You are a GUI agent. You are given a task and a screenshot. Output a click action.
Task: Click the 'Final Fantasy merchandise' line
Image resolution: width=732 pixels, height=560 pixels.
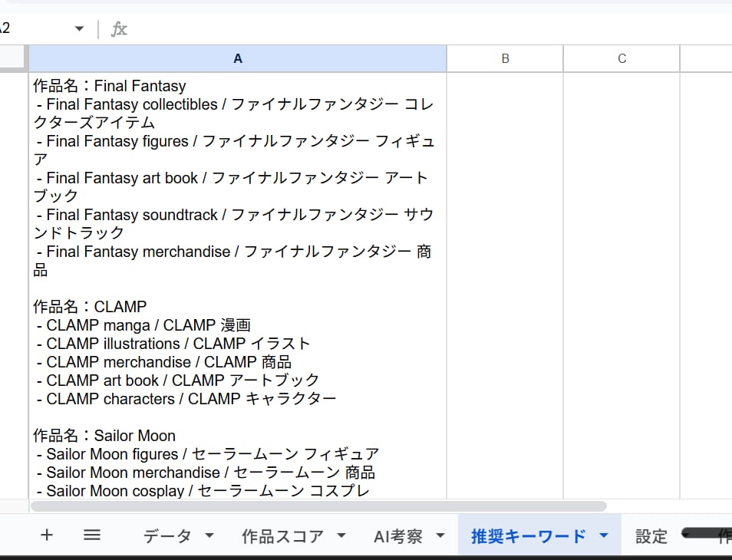232,261
